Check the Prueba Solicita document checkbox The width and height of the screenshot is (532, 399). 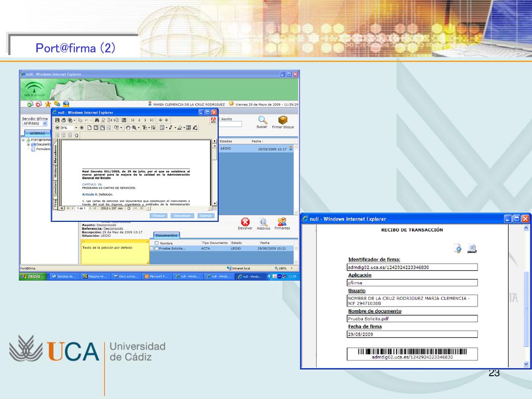coord(156,248)
